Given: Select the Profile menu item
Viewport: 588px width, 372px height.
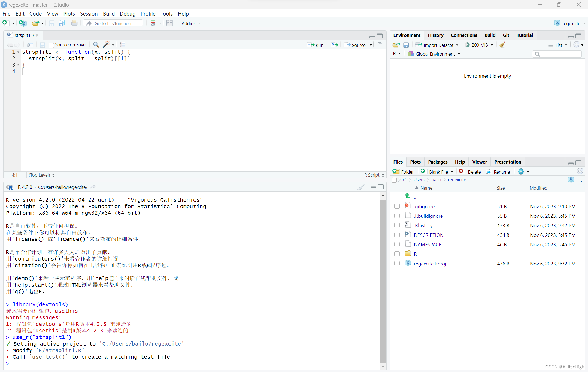Looking at the screenshot, I should pyautogui.click(x=147, y=14).
